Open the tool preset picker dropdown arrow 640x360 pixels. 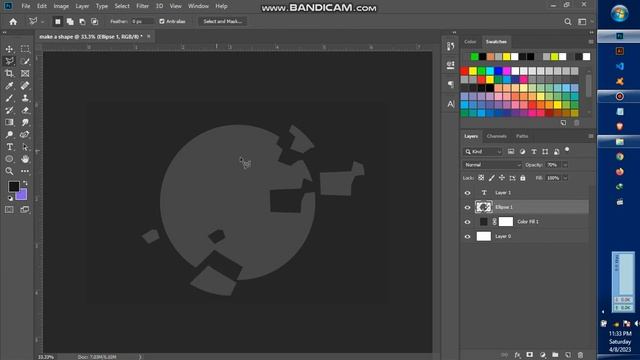42,22
